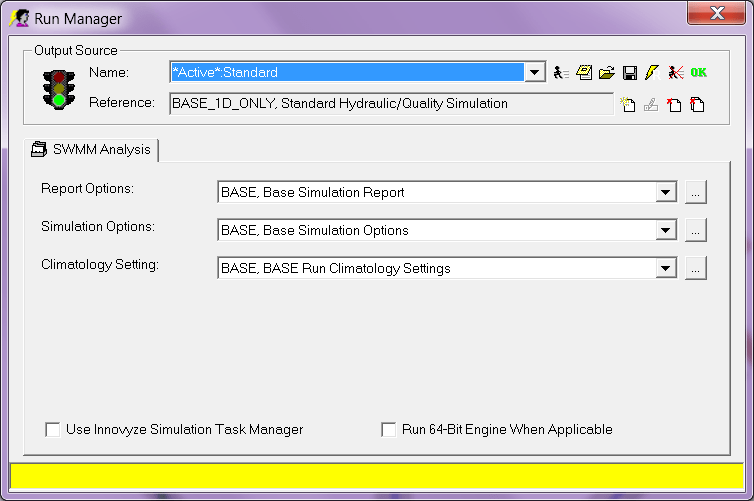Click the 'Report Options:' label
Screen dimensions: 754x501
click(x=88, y=188)
